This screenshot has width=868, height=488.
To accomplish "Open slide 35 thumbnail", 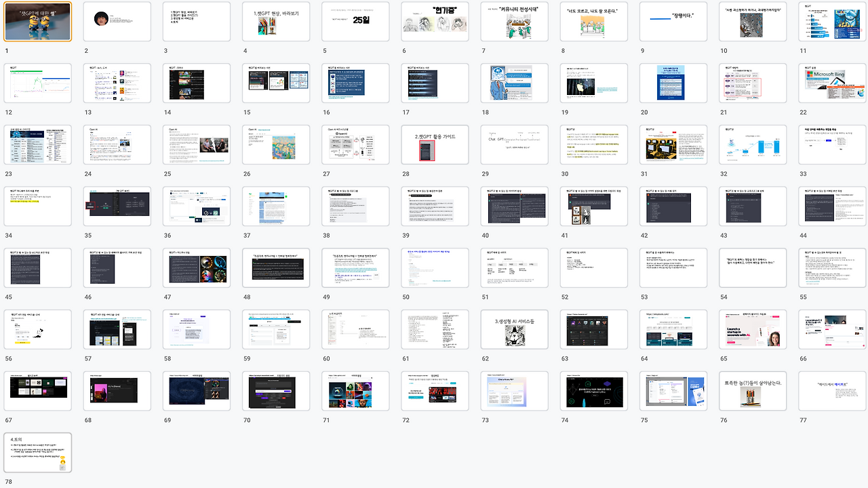I will click(x=117, y=206).
